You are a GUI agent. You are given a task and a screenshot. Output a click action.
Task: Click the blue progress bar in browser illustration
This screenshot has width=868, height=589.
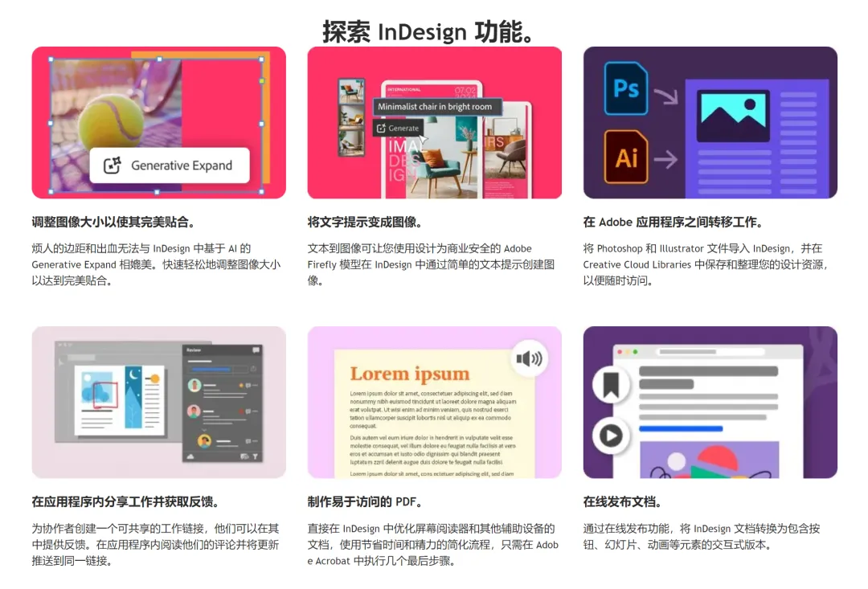pos(681,428)
